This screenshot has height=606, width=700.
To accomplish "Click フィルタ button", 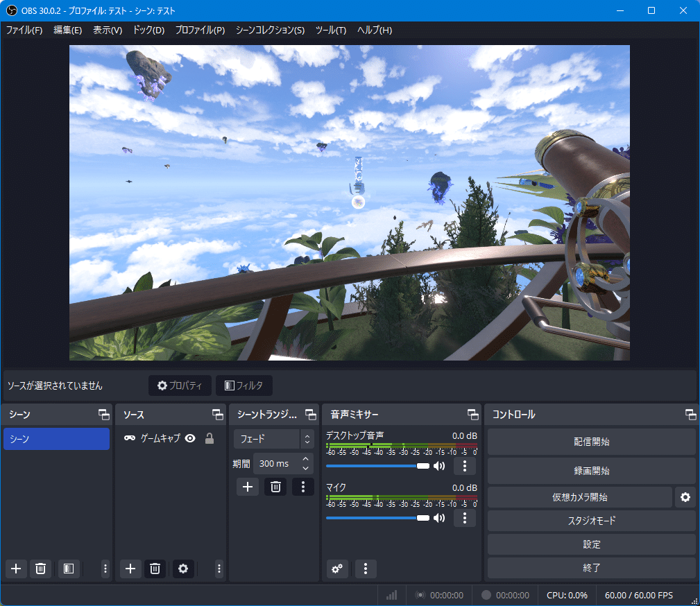I will tap(244, 386).
